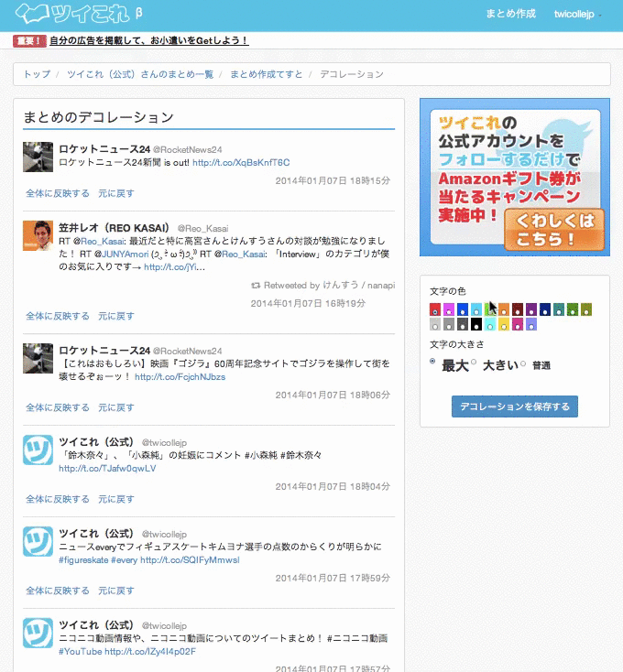The height and width of the screenshot is (672, 623).
Task: Click 全体に反映する under 笠井レオ tweet
Action: pos(58,316)
